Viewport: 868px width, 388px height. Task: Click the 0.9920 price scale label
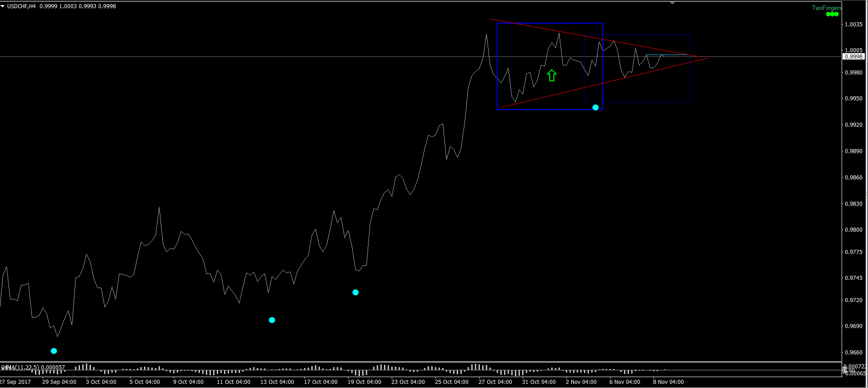tap(853, 125)
